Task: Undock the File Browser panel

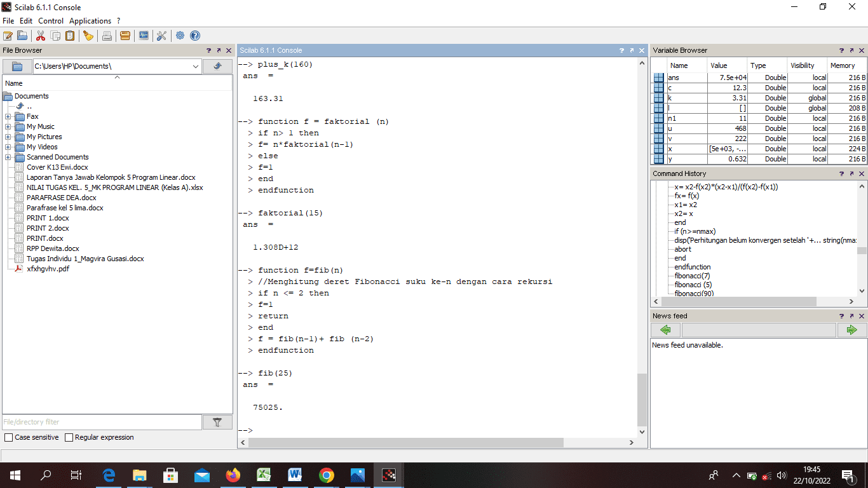Action: [219, 50]
